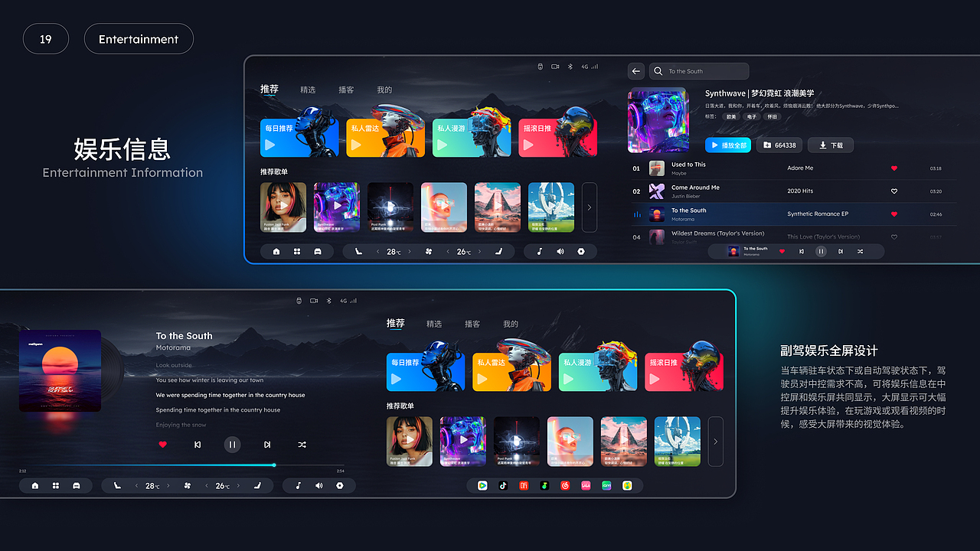Image resolution: width=980 pixels, height=551 pixels.
Task: Launch the green iQIYI app in the app tray
Action: click(606, 485)
